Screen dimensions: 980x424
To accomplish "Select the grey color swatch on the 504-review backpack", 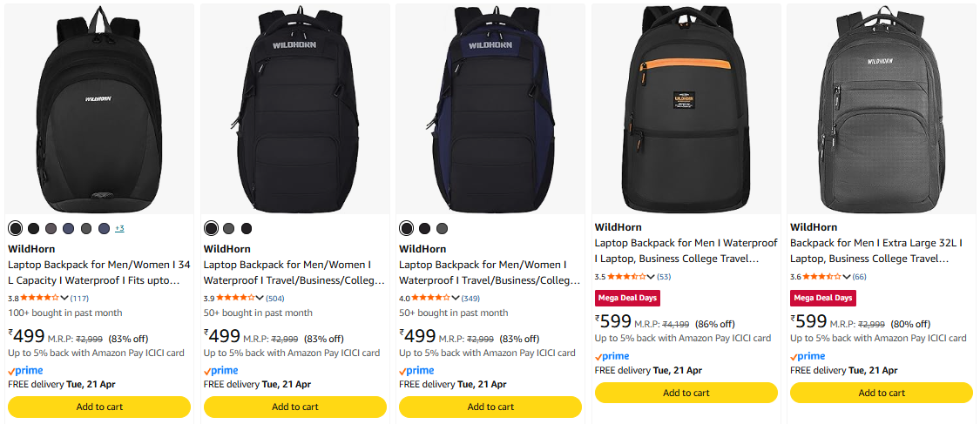I will (228, 228).
